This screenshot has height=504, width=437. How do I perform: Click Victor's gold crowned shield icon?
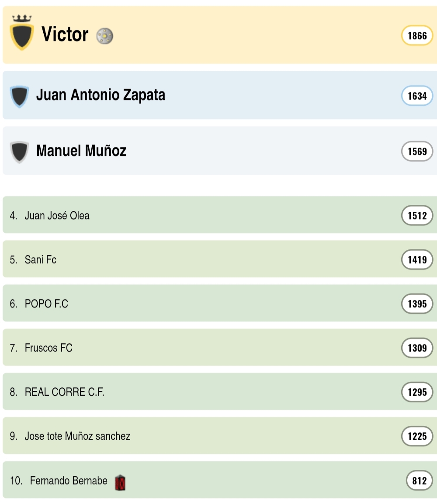[22, 33]
